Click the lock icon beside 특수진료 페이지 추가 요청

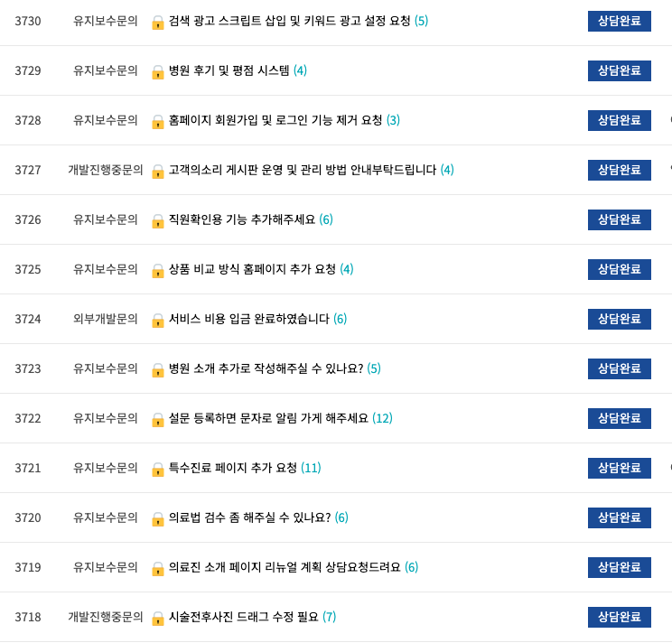pyautogui.click(x=158, y=470)
